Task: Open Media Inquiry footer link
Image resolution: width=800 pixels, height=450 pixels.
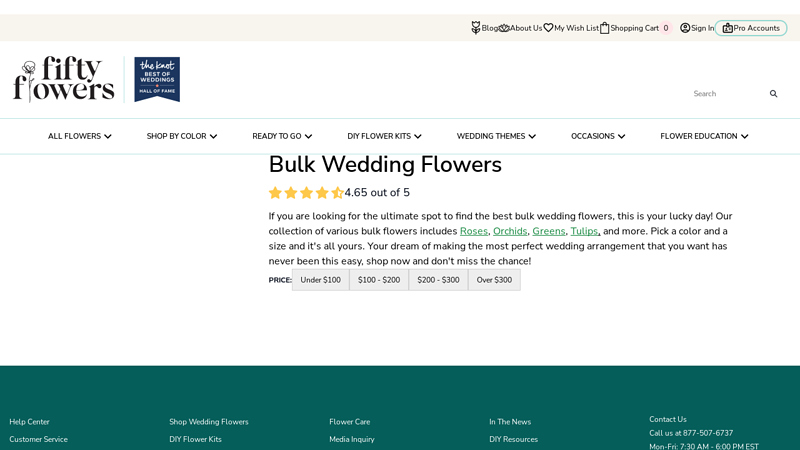Action: 352,439
